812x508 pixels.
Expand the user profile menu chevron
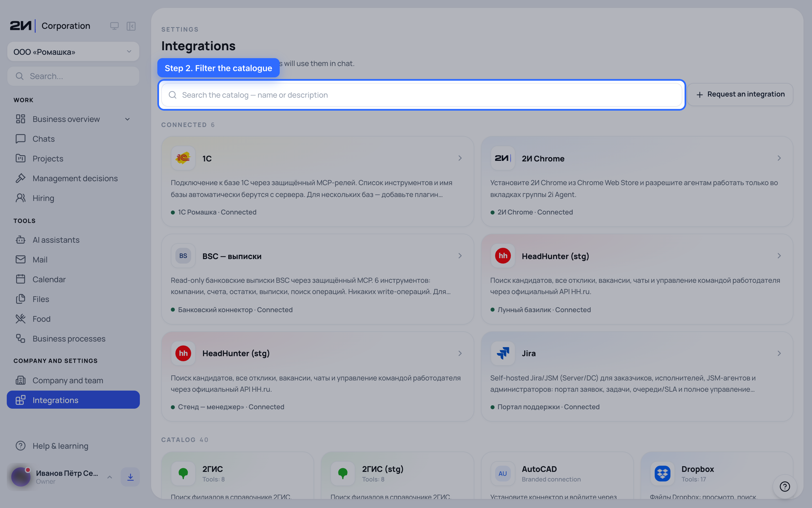tap(109, 477)
